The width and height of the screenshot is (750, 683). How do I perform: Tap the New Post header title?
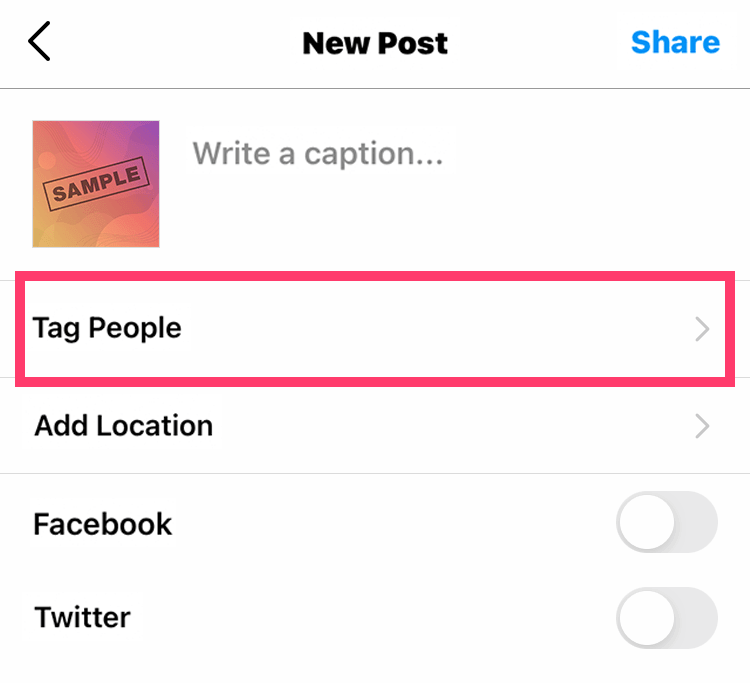[x=375, y=43]
